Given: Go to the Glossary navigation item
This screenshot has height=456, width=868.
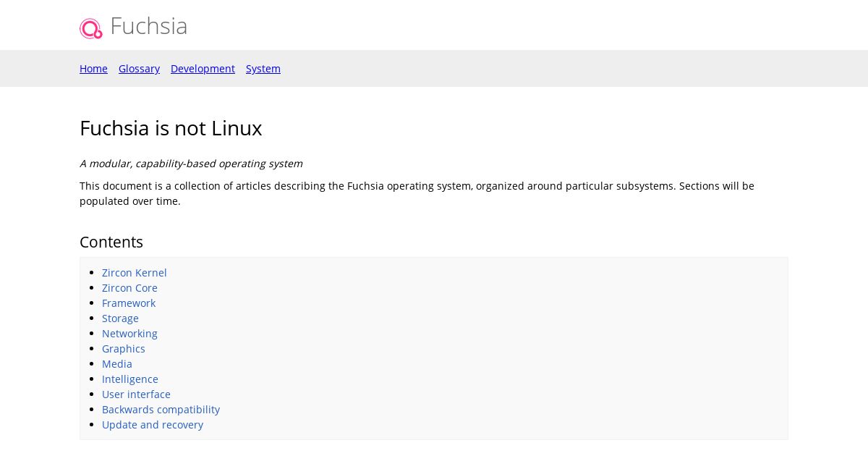Looking at the screenshot, I should pos(139,69).
